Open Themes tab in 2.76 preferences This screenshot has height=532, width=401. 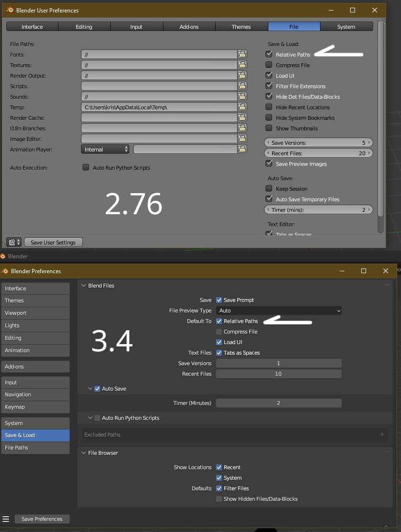coord(241,26)
